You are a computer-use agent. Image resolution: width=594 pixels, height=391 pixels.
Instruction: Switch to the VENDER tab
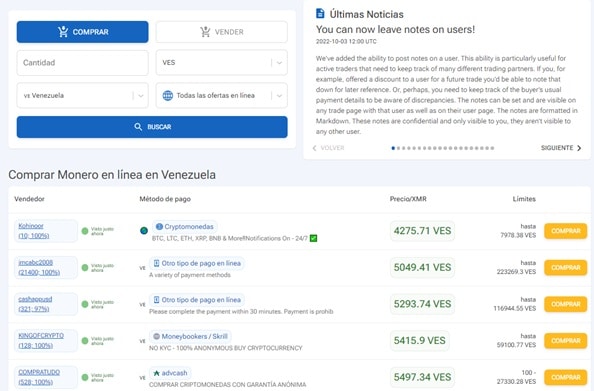(x=222, y=32)
